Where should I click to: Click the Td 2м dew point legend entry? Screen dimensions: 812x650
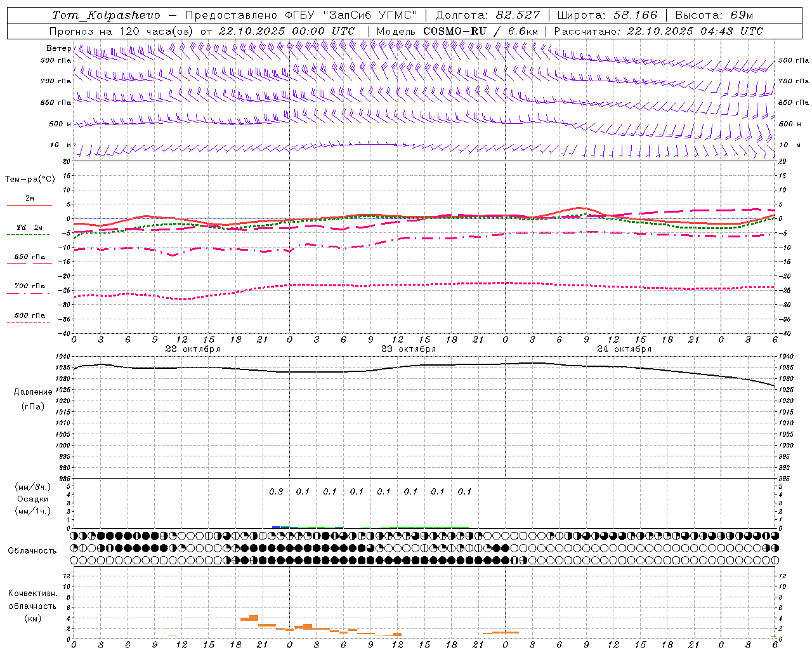[x=30, y=227]
